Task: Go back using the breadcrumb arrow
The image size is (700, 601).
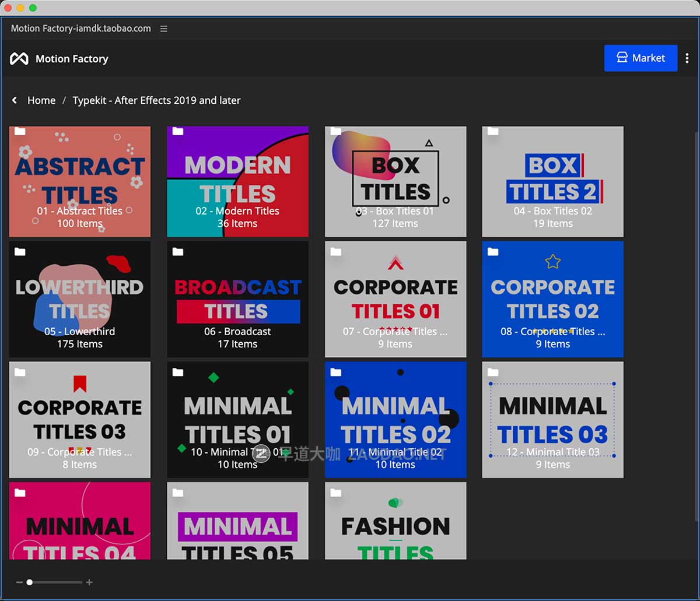Action: click(15, 100)
